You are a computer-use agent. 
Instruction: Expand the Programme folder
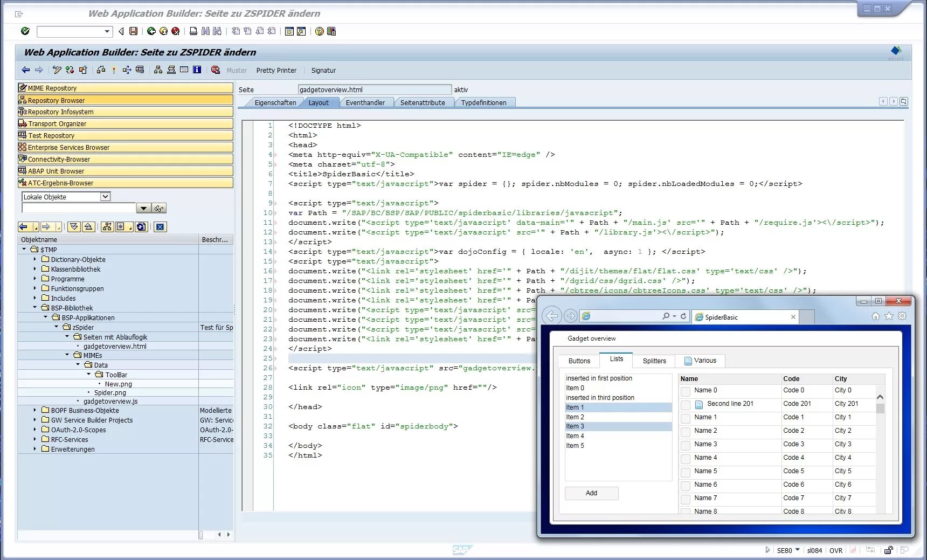pyautogui.click(x=35, y=279)
